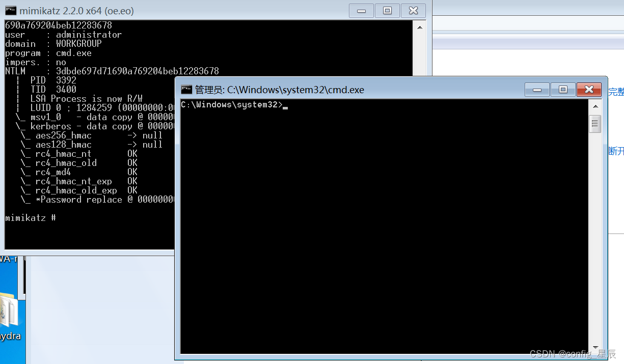The width and height of the screenshot is (624, 364).
Task: Click the 'aes128_hmac -> null' line
Action: 92,145
